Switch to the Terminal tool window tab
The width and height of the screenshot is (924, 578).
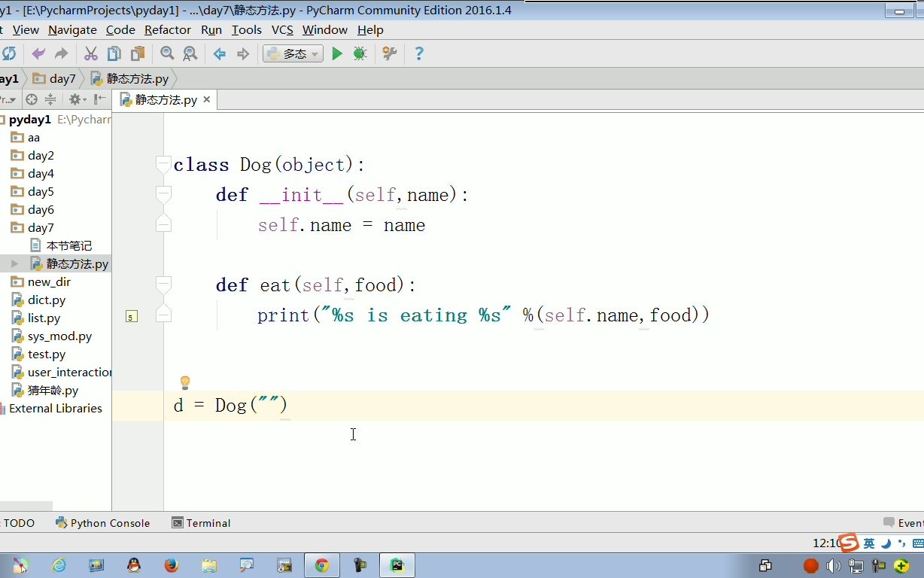[x=201, y=522]
